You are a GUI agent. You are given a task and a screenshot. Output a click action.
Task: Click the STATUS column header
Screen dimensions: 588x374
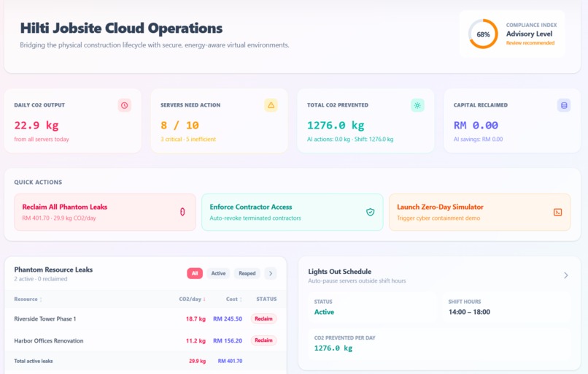[x=266, y=299]
